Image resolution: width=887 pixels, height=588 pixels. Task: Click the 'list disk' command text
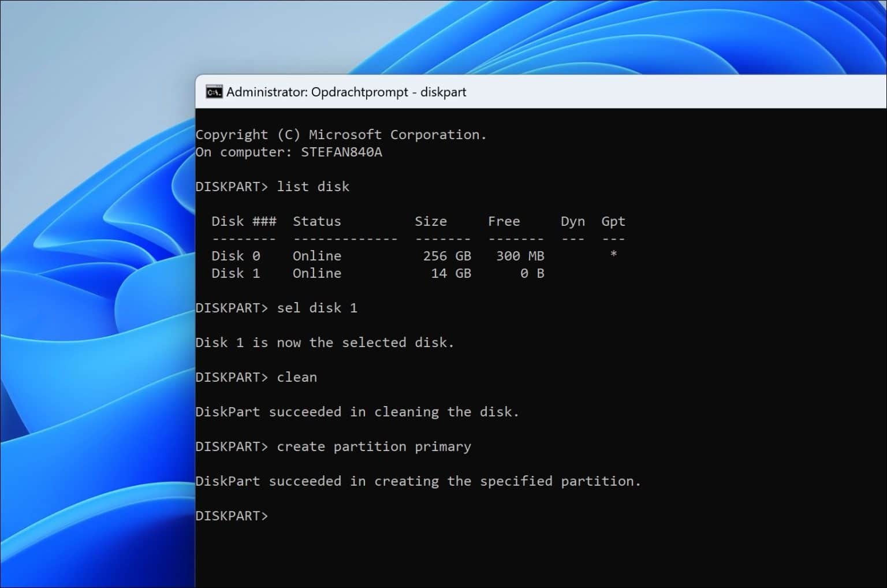313,187
